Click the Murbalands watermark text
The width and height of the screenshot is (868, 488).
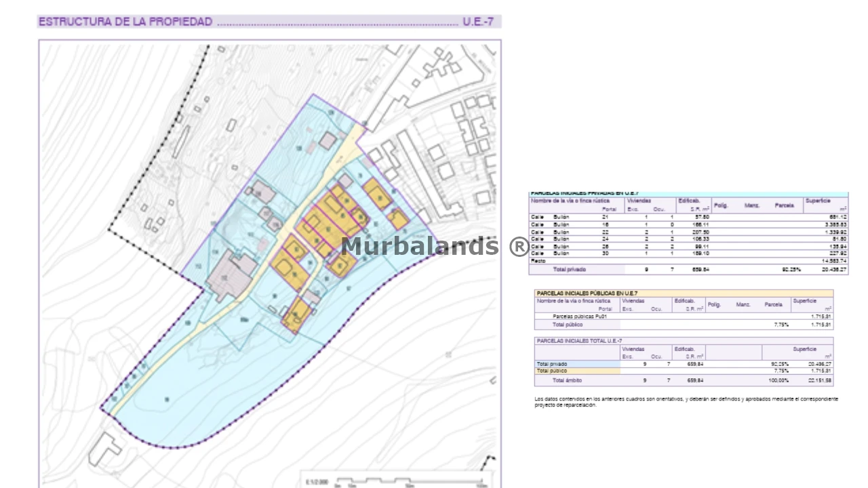click(x=434, y=246)
